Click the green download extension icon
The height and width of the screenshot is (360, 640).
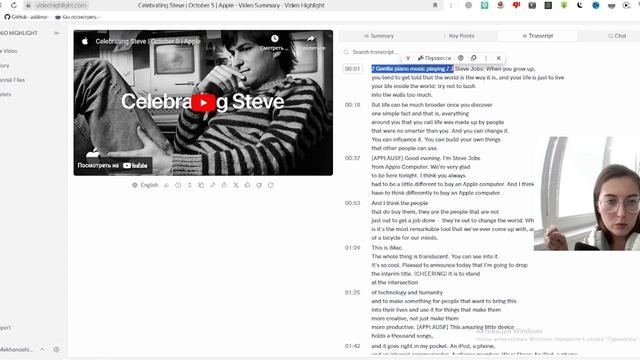click(x=564, y=5)
